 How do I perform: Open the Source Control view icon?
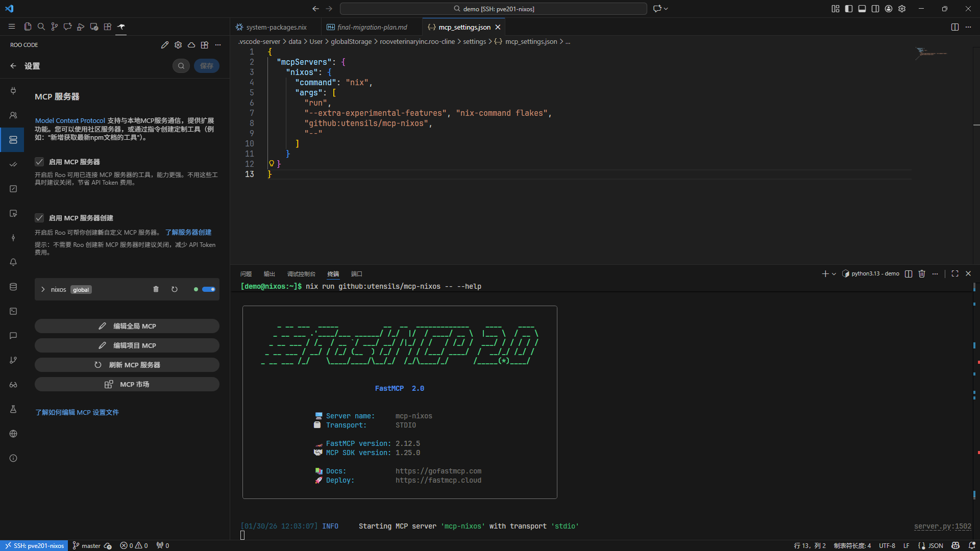tap(55, 27)
